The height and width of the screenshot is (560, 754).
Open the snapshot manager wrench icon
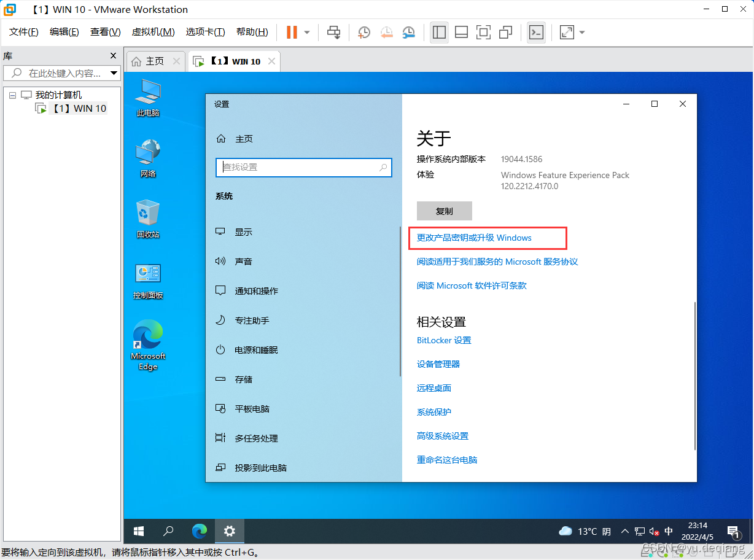[x=408, y=32]
